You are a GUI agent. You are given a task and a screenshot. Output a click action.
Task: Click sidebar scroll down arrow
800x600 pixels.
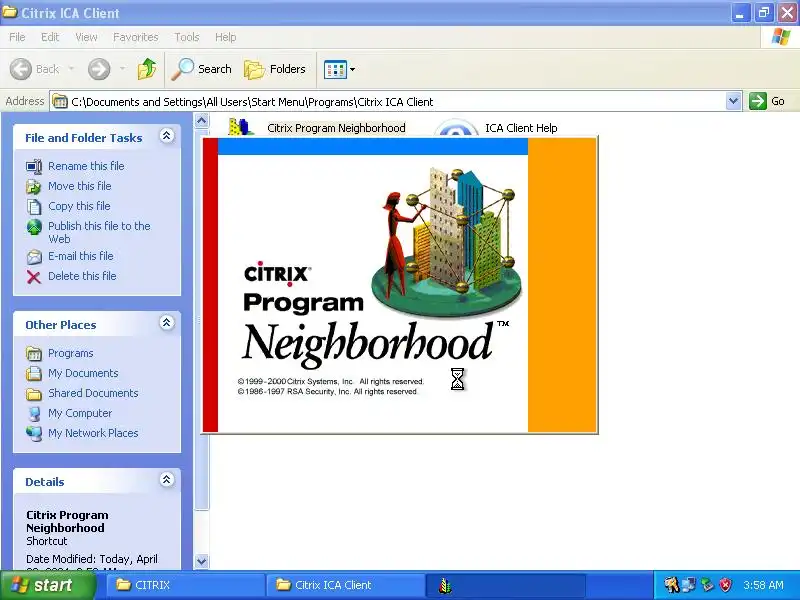coord(202,561)
